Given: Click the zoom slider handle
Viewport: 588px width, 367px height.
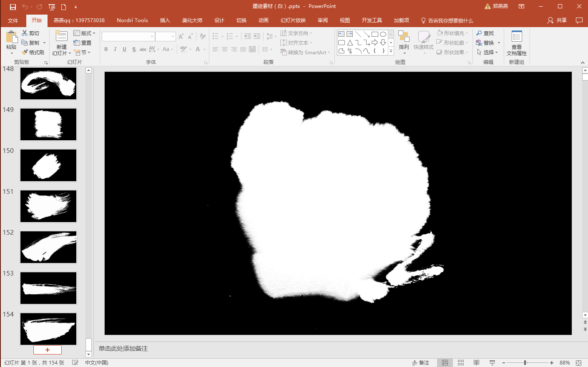Looking at the screenshot, I should point(525,363).
